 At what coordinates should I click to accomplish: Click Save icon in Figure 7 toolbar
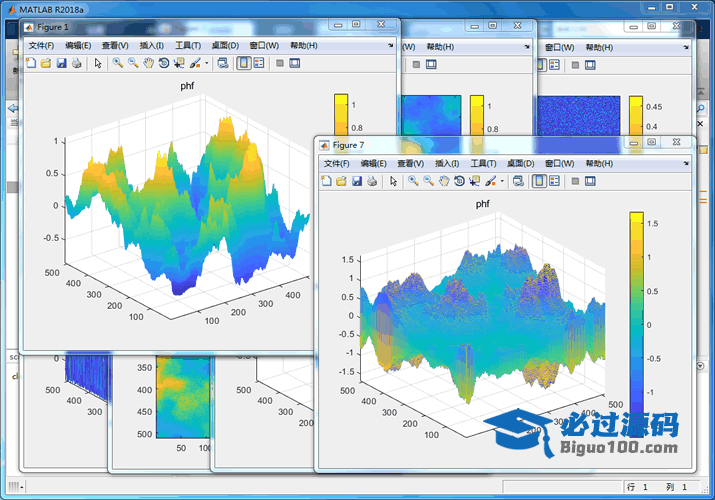(x=357, y=181)
